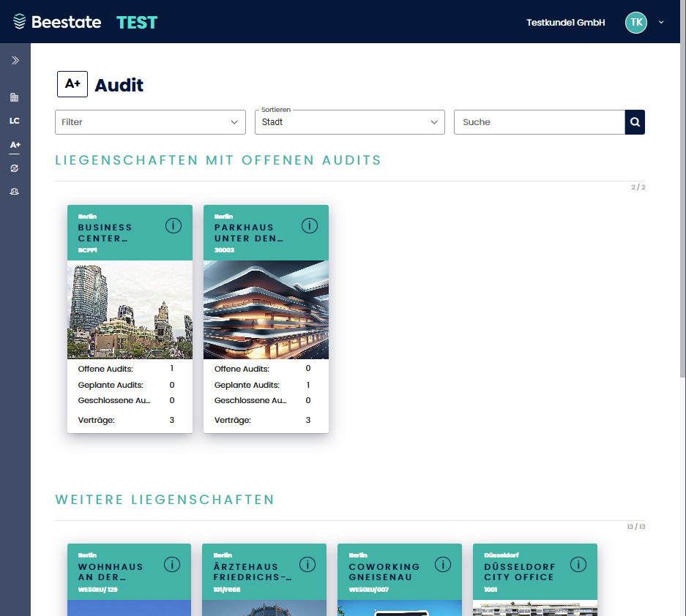Open the user account menu chevron
Screen dimensions: 686x616
click(x=661, y=22)
